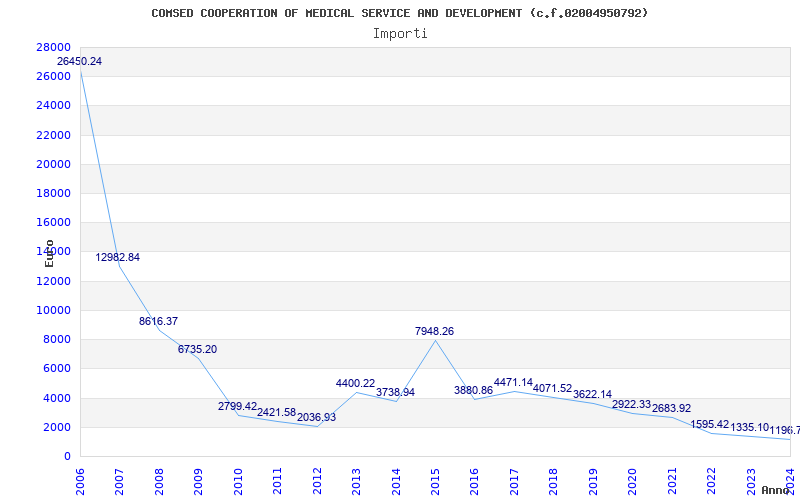Screen dimensions: 800x500
Task: Click the 2023 year axis label
Action: tap(751, 482)
